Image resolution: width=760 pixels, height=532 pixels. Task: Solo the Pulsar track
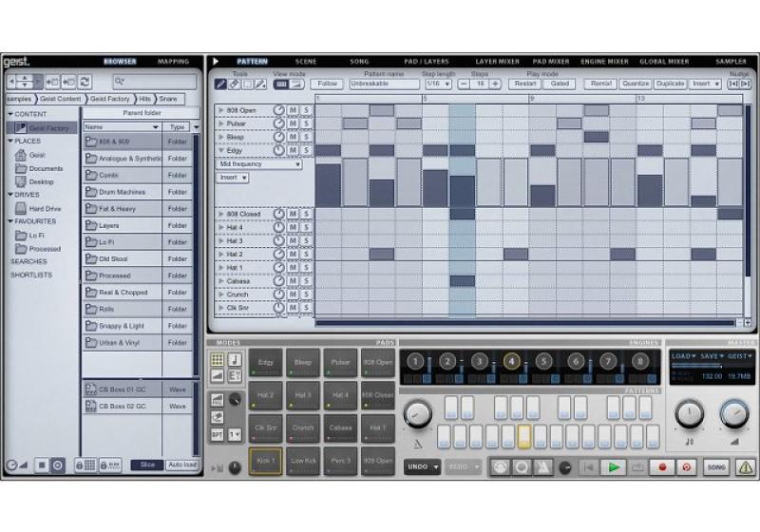(306, 123)
